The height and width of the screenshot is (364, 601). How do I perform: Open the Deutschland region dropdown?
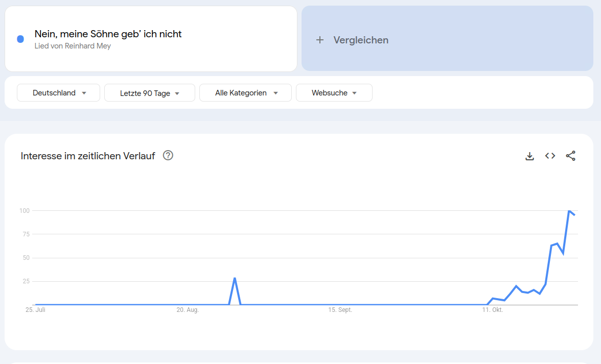(x=58, y=93)
